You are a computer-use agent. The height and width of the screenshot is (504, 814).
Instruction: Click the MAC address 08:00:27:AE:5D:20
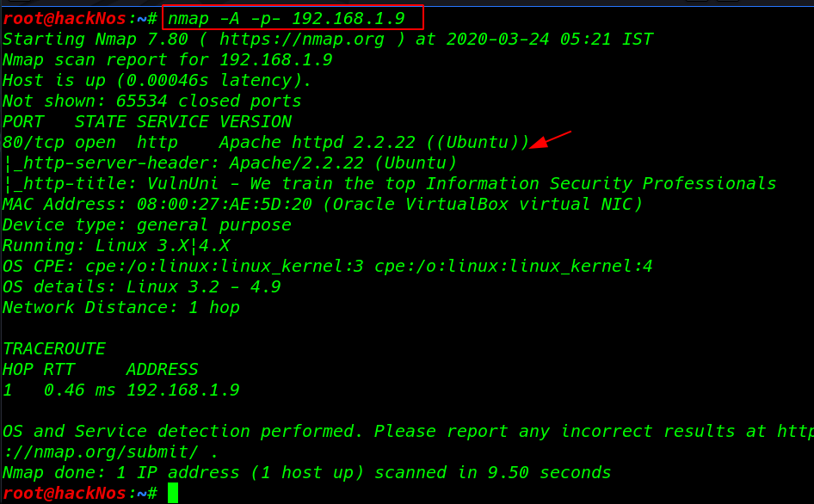click(x=225, y=204)
